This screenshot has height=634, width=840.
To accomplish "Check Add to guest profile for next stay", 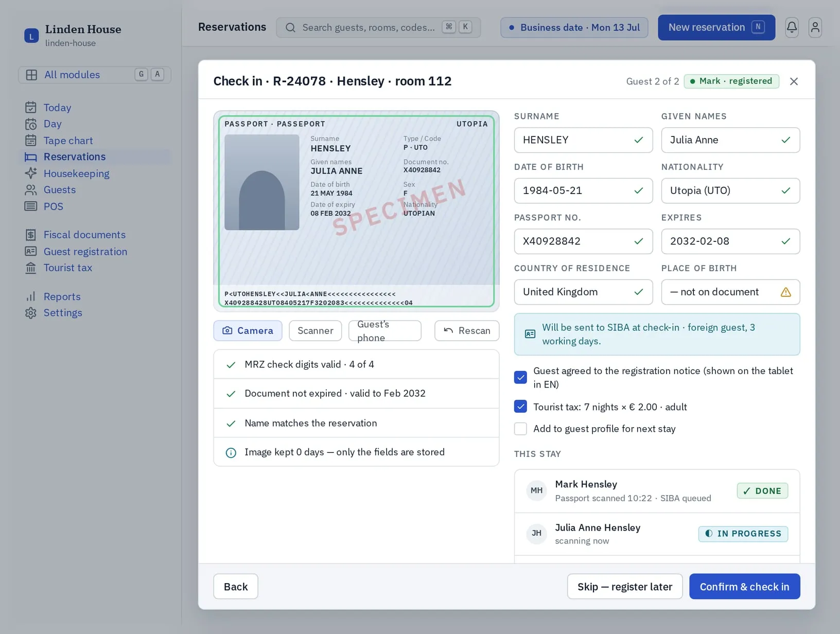I will pyautogui.click(x=520, y=429).
